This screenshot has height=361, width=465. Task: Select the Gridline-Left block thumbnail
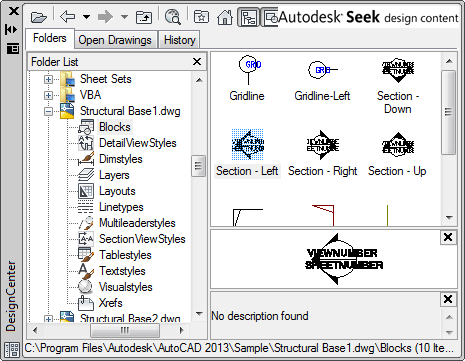coord(322,70)
